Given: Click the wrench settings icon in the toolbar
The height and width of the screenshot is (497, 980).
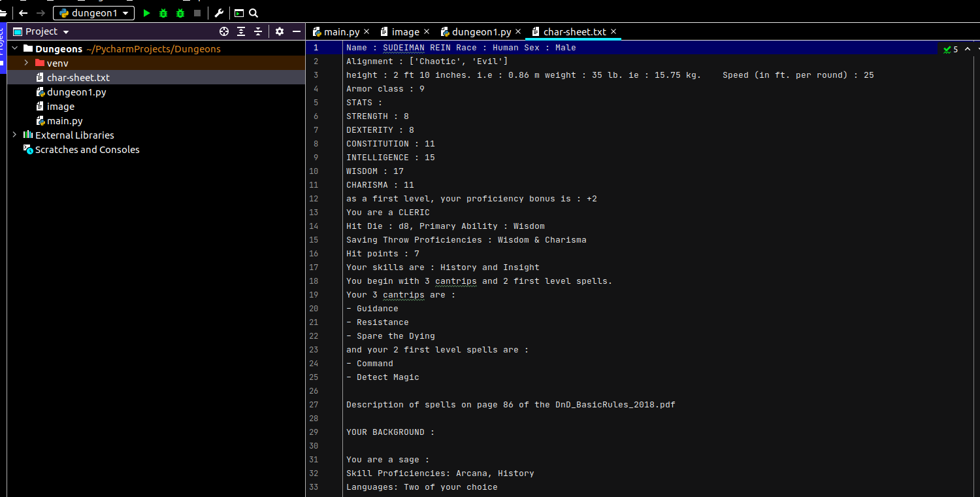Looking at the screenshot, I should click(x=220, y=12).
